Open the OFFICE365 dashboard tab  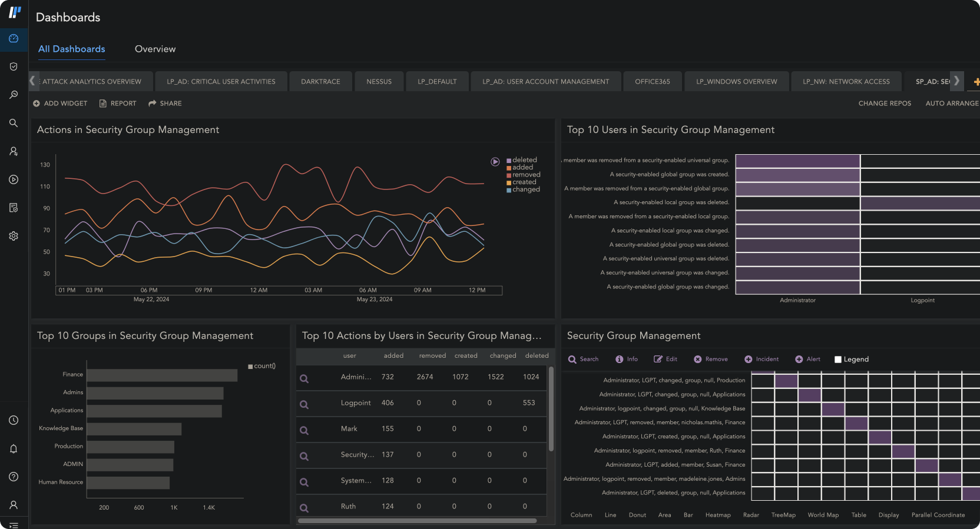652,82
